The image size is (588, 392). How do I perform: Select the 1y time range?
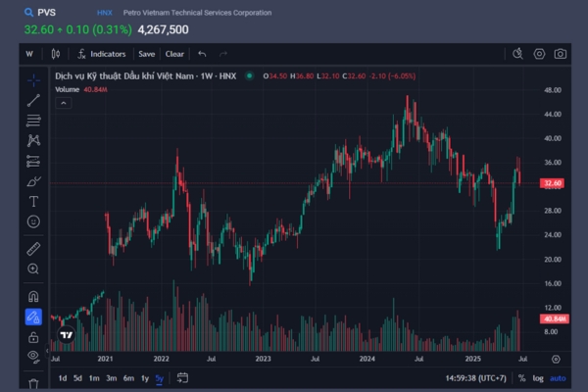tap(145, 378)
